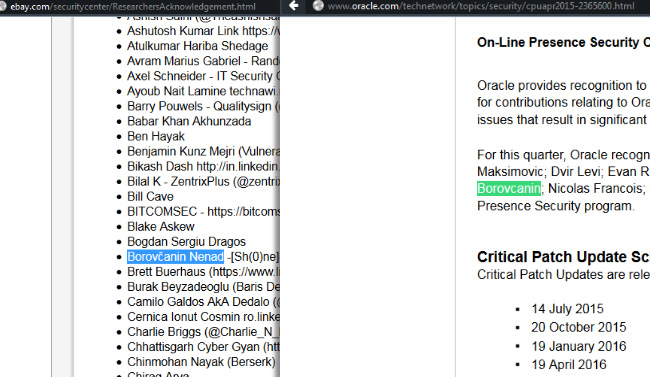Click the globe site icon beside the oracle.com URL
650x377 pixels.
(318, 6)
